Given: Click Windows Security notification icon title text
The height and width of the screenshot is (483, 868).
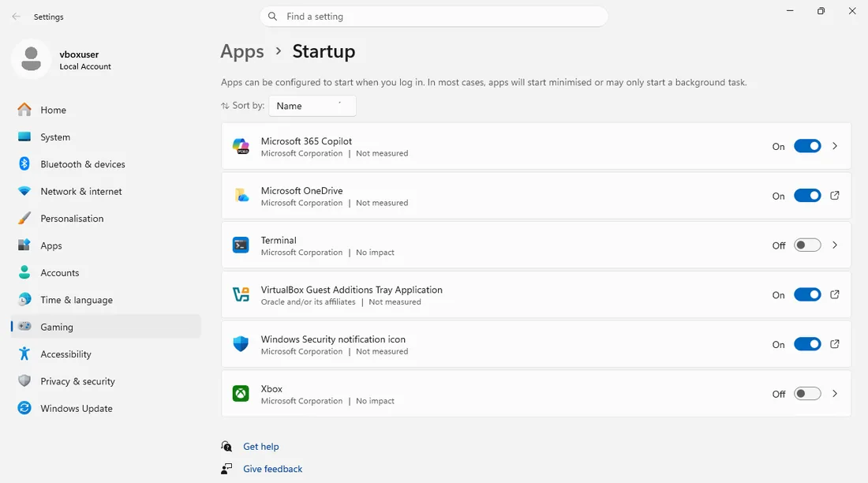Looking at the screenshot, I should coord(333,339).
